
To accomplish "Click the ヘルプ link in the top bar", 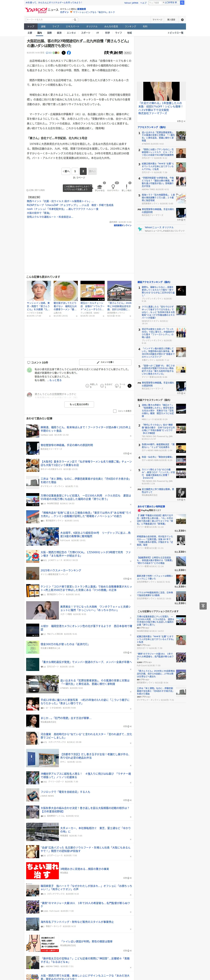I will [143, 3].
